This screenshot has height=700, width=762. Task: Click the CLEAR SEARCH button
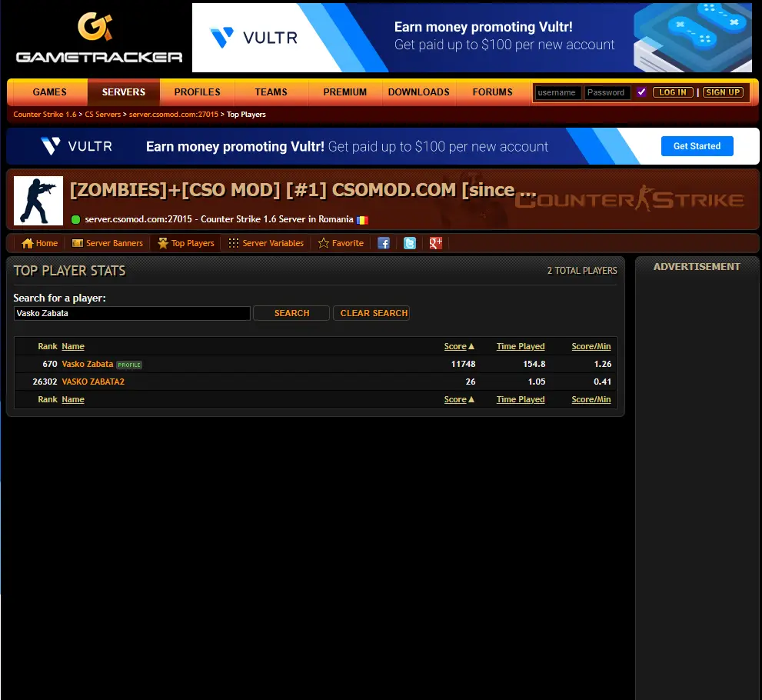(x=371, y=313)
